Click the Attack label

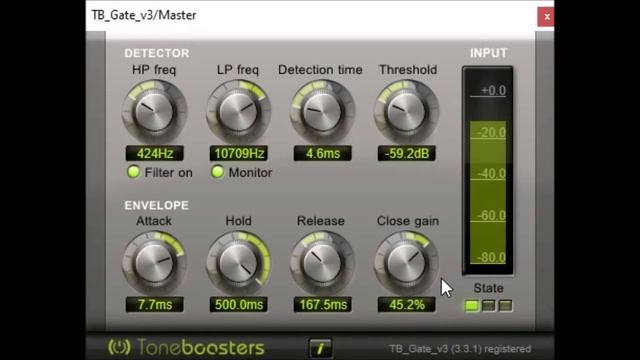tap(154, 221)
